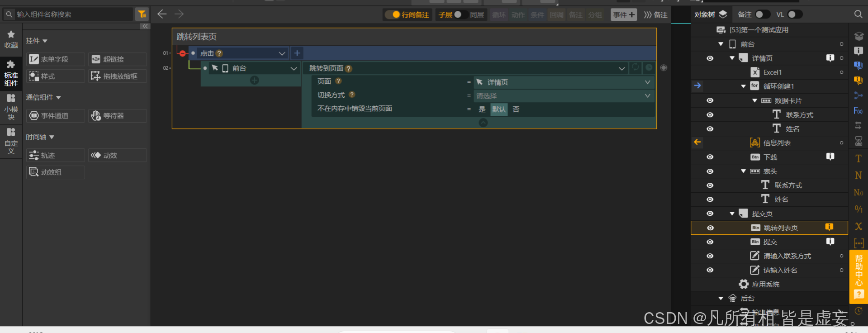868x333 pixels.
Task: Open the 跳转到页面 action dropdown
Action: 622,68
